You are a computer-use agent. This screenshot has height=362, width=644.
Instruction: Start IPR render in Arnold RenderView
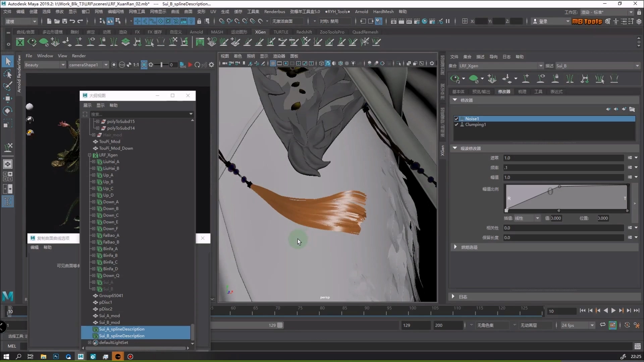pyautogui.click(x=190, y=65)
